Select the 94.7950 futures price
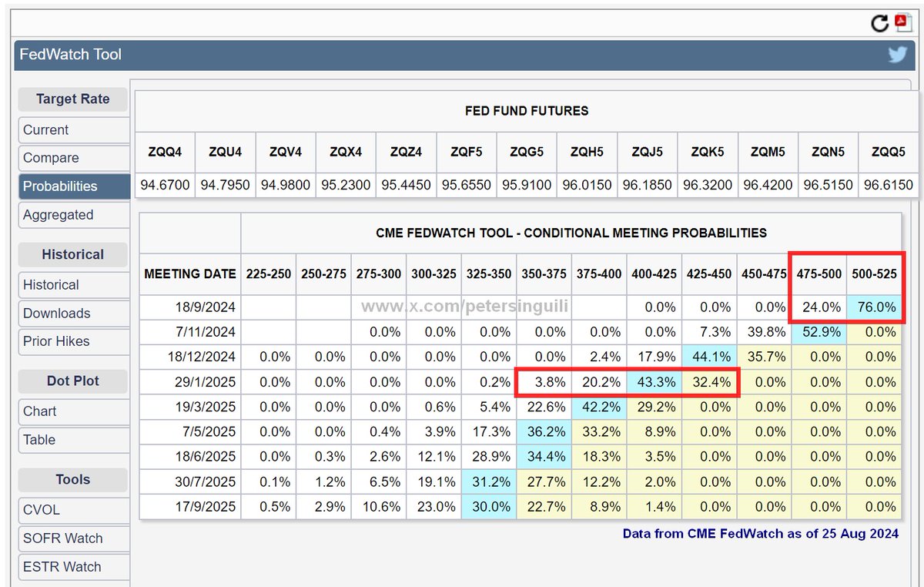The height and width of the screenshot is (587, 924). pos(225,186)
